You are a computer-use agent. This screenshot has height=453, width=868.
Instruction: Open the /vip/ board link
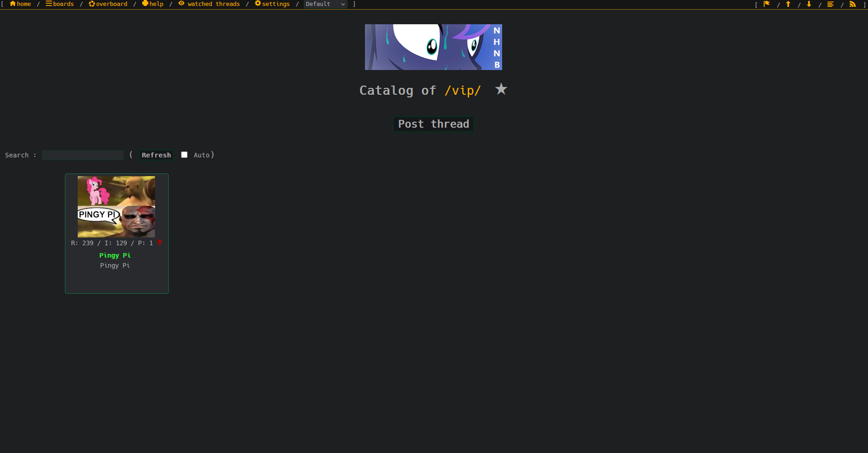click(x=462, y=91)
